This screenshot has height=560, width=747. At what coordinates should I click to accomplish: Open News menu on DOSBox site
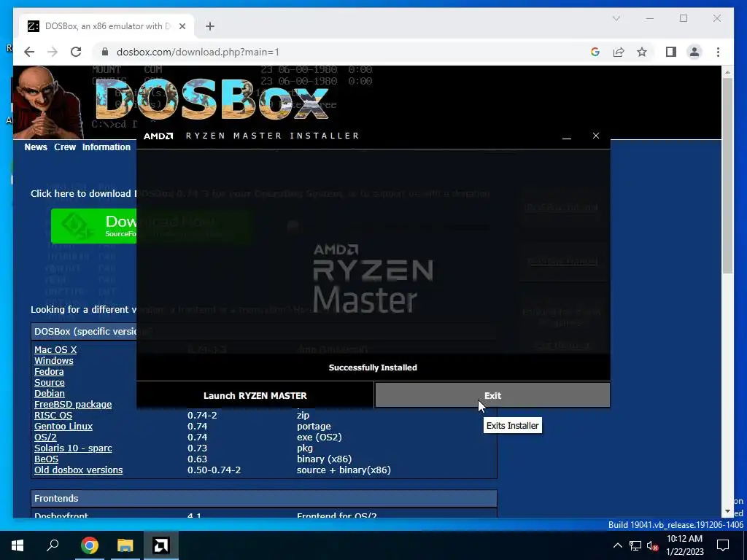[36, 147]
